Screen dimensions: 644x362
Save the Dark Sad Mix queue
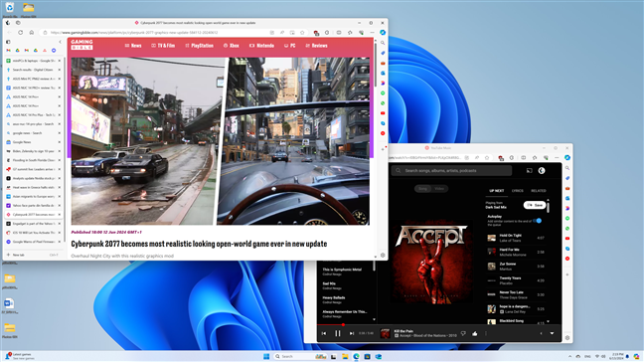click(x=535, y=205)
